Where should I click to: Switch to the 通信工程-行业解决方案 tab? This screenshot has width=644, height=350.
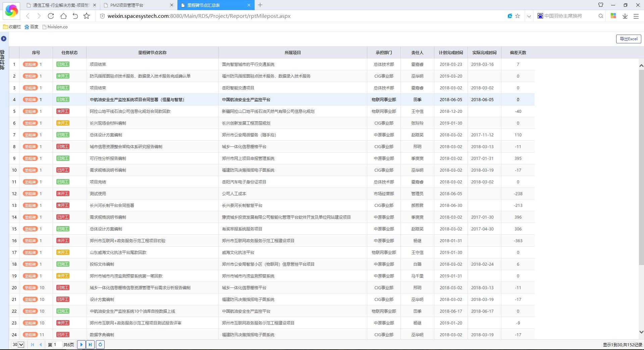coord(60,5)
